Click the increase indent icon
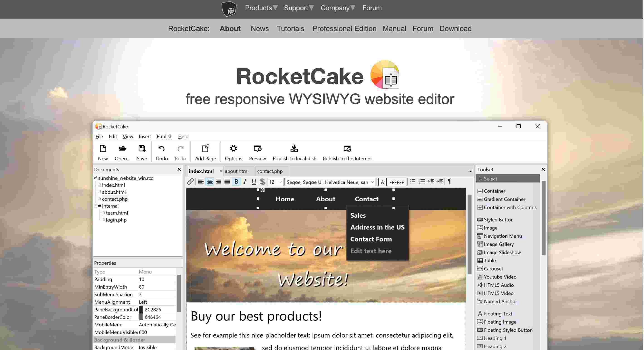644x350 pixels. coord(440,182)
